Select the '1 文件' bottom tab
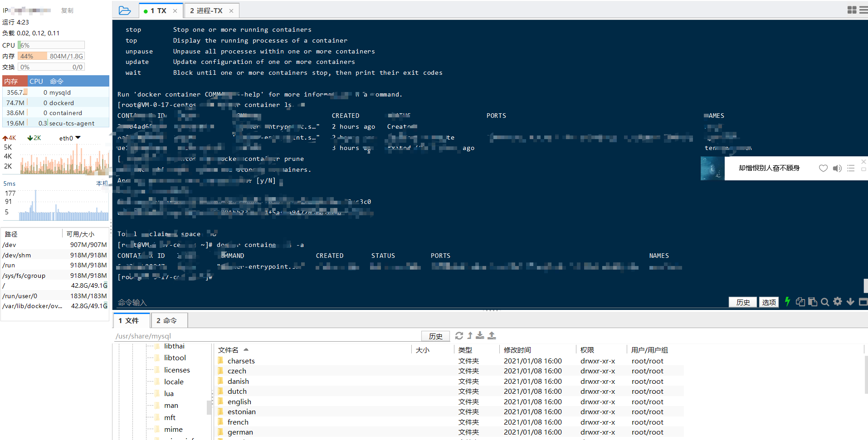Viewport: 868px width, 440px height. click(132, 320)
